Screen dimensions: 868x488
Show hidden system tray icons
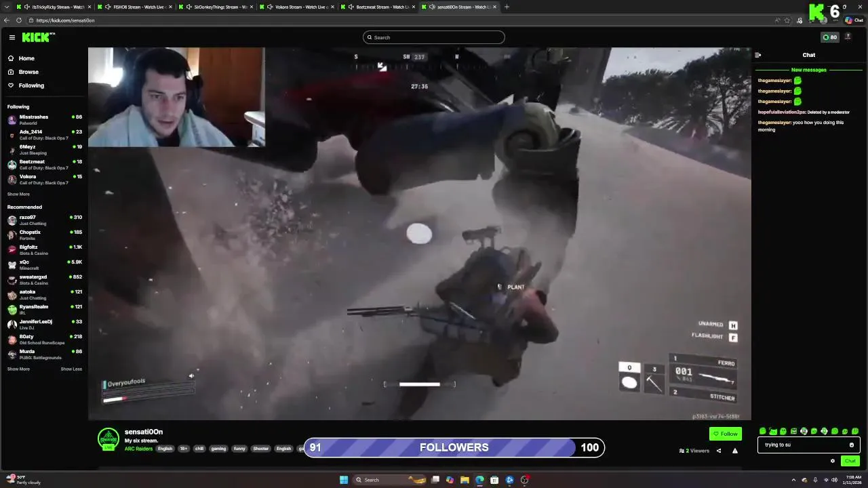pyautogui.click(x=794, y=480)
